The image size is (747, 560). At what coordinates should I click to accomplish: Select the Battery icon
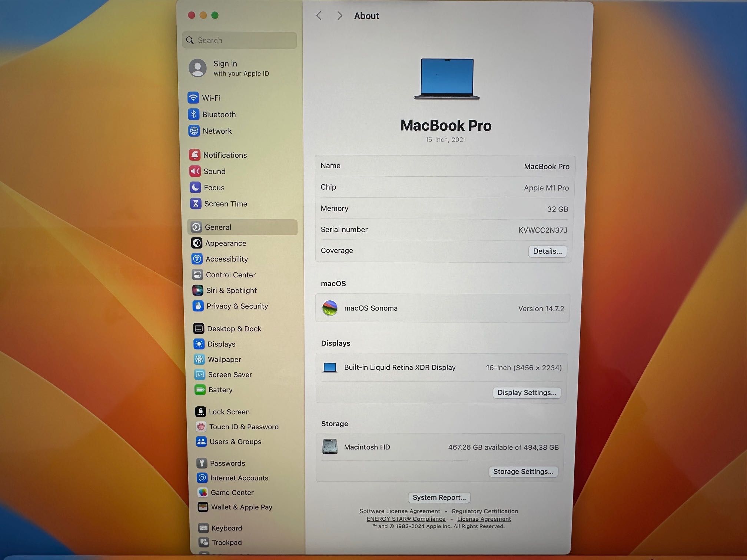pos(200,390)
